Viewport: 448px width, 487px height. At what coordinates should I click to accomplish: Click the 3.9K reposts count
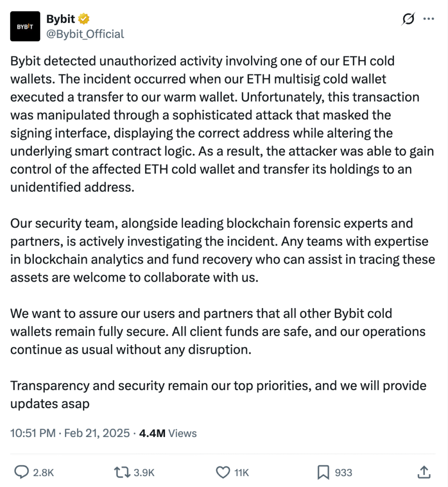(144, 472)
